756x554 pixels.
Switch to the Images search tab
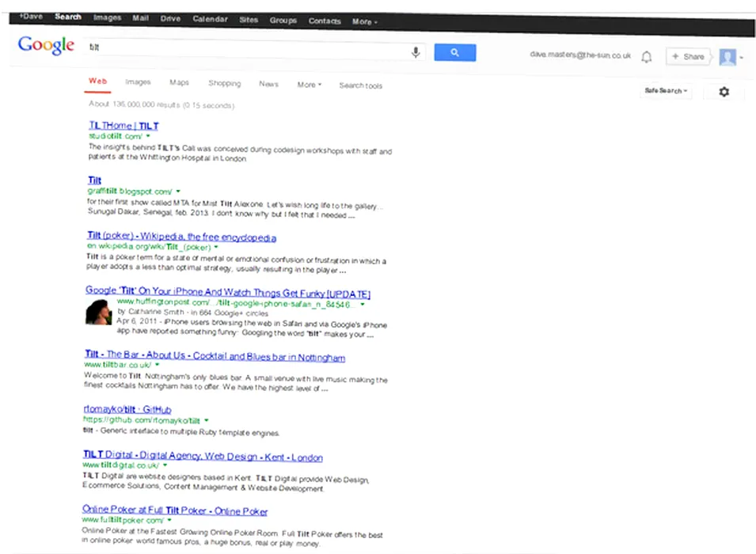(x=138, y=82)
